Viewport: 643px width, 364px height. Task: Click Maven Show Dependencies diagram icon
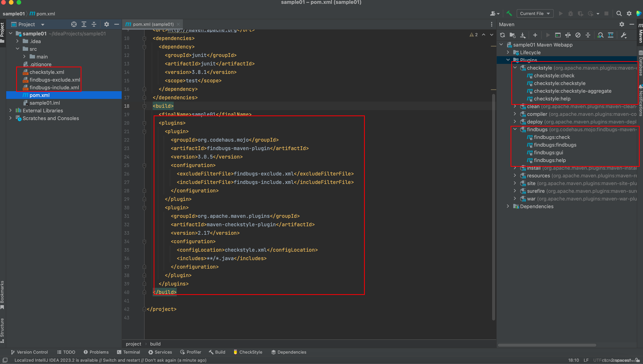pos(610,35)
